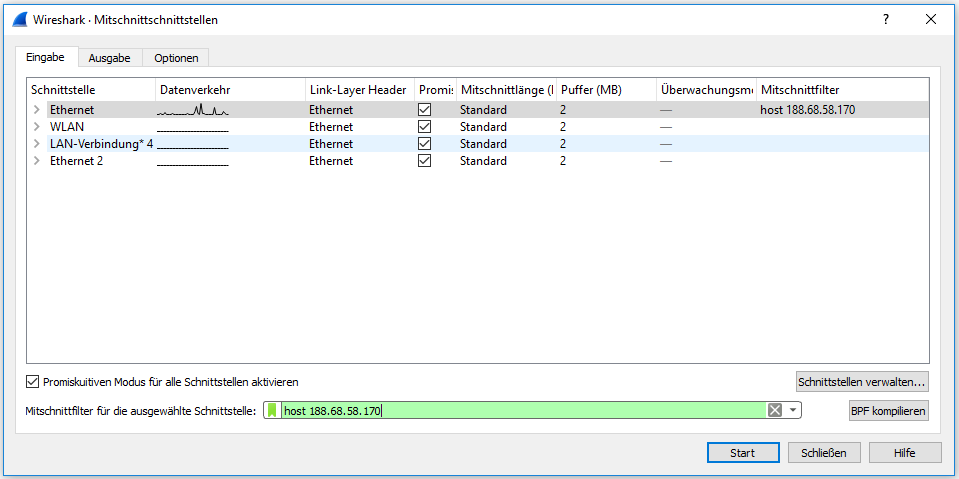Viewport: 959px width, 479px height.
Task: Expand the WLAN interface row
Action: click(x=37, y=127)
